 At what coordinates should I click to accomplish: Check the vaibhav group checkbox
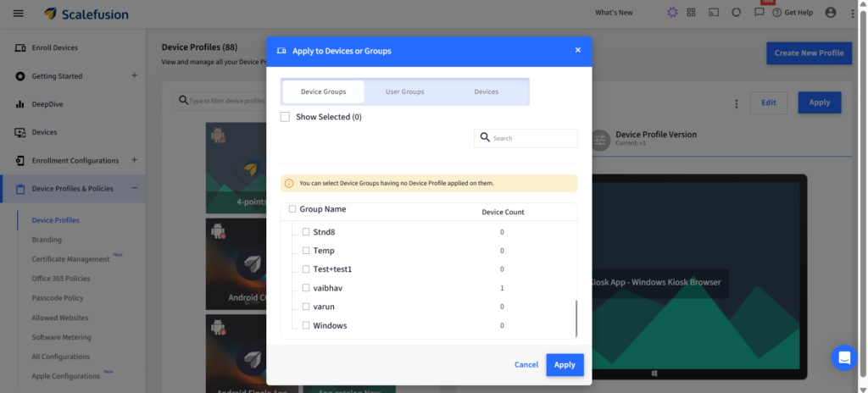306,288
